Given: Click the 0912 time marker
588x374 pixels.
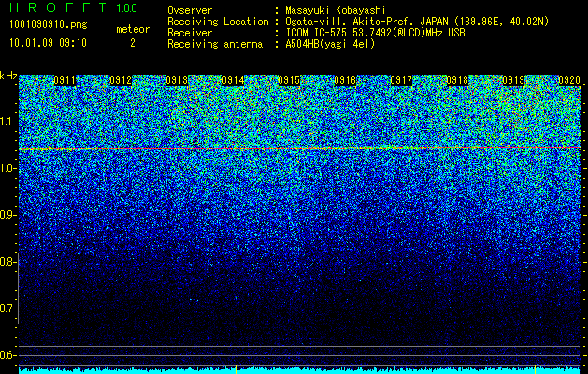Looking at the screenshot, I should pyautogui.click(x=121, y=80).
